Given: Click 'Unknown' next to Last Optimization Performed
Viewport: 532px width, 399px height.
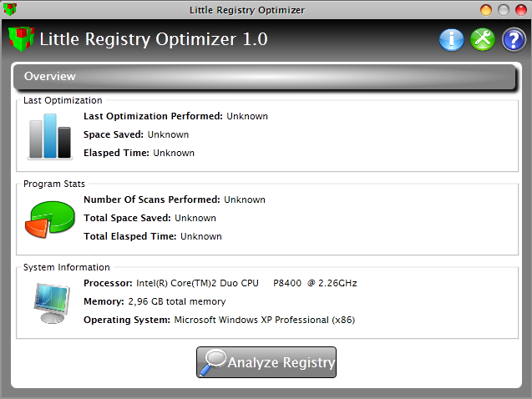Looking at the screenshot, I should (x=247, y=116).
